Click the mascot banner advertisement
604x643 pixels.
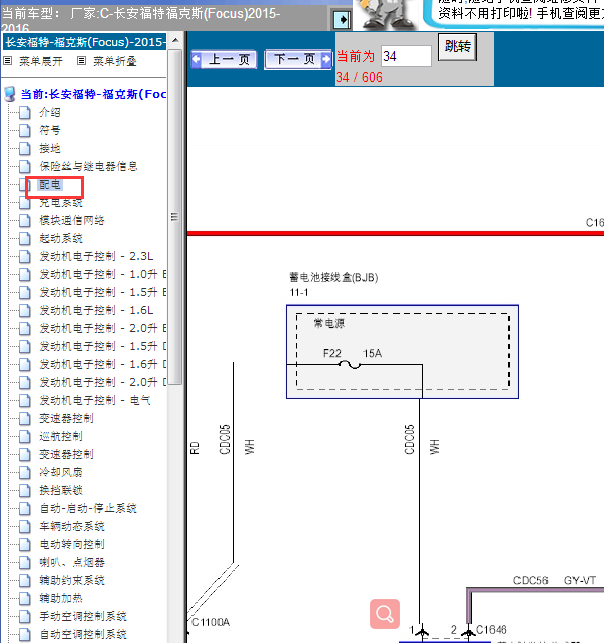tap(478, 15)
